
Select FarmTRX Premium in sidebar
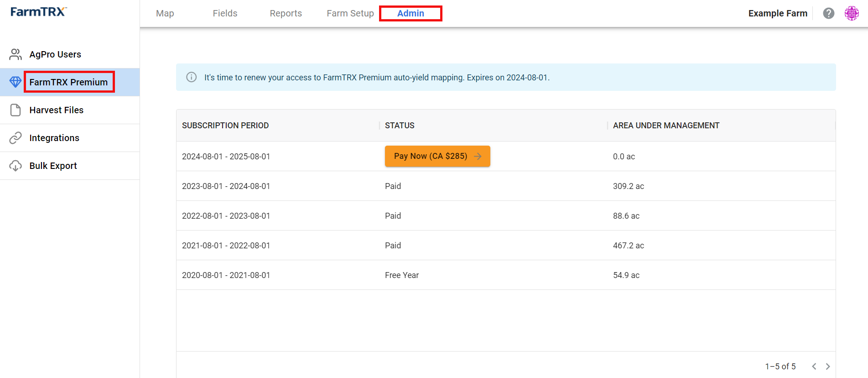coord(70,82)
